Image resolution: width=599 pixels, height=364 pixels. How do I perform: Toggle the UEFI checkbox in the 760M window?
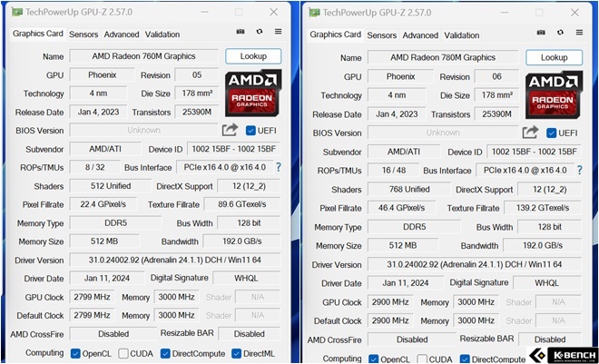250,131
